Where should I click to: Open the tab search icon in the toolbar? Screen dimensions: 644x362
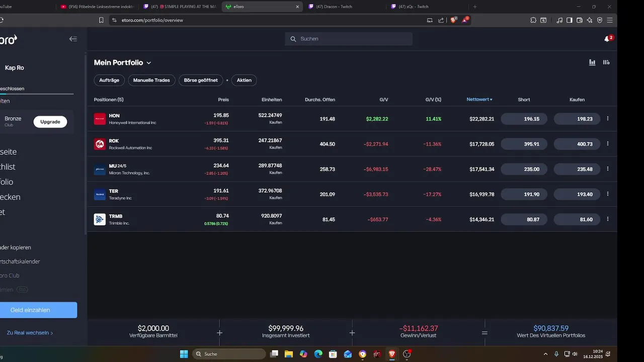coord(543,20)
